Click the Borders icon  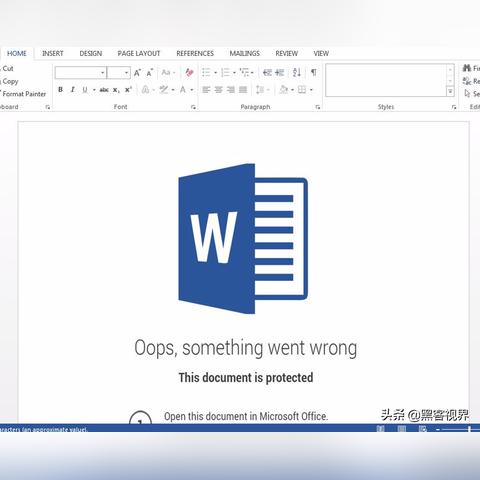(302, 89)
